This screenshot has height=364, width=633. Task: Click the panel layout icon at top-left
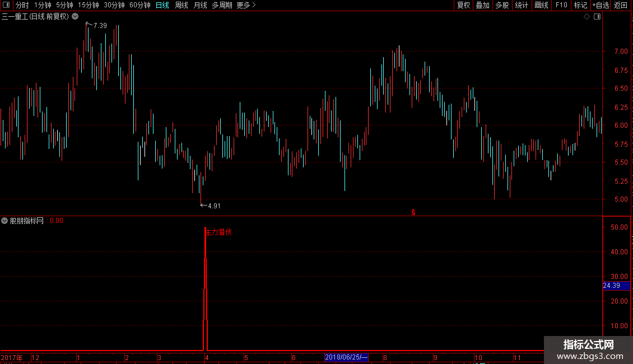[x=6, y=5]
